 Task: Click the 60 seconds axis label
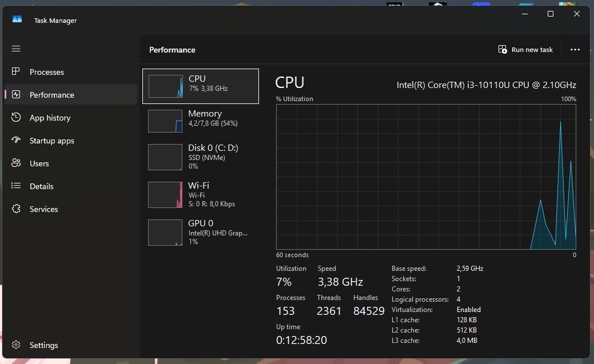293,255
